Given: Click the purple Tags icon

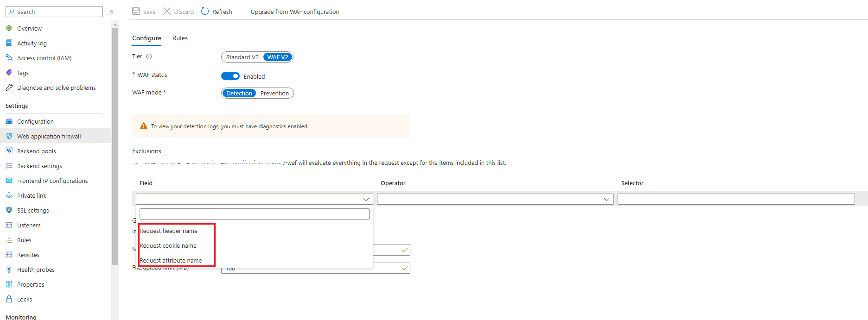Looking at the screenshot, I should coord(9,73).
